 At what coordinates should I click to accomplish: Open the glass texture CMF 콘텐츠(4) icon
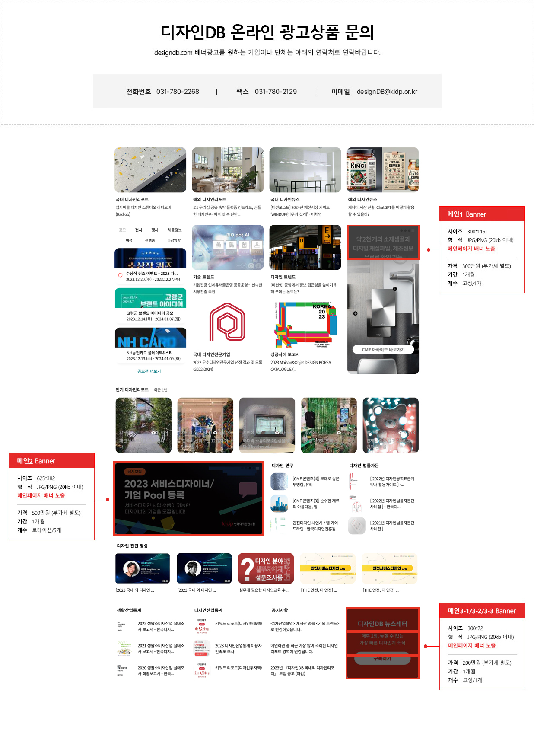tap(279, 482)
